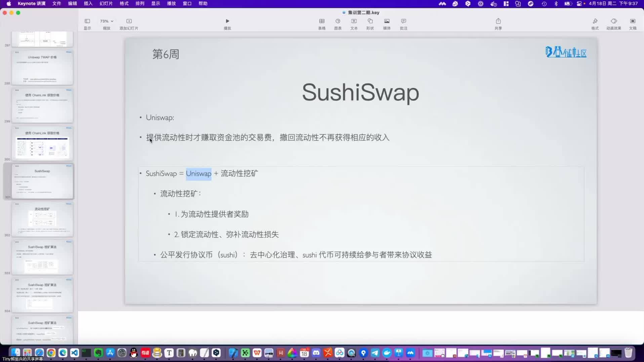Viewport: 644px width, 362px height.
Task: Click the Bluetooth icon in menu bar
Action: 556,3
